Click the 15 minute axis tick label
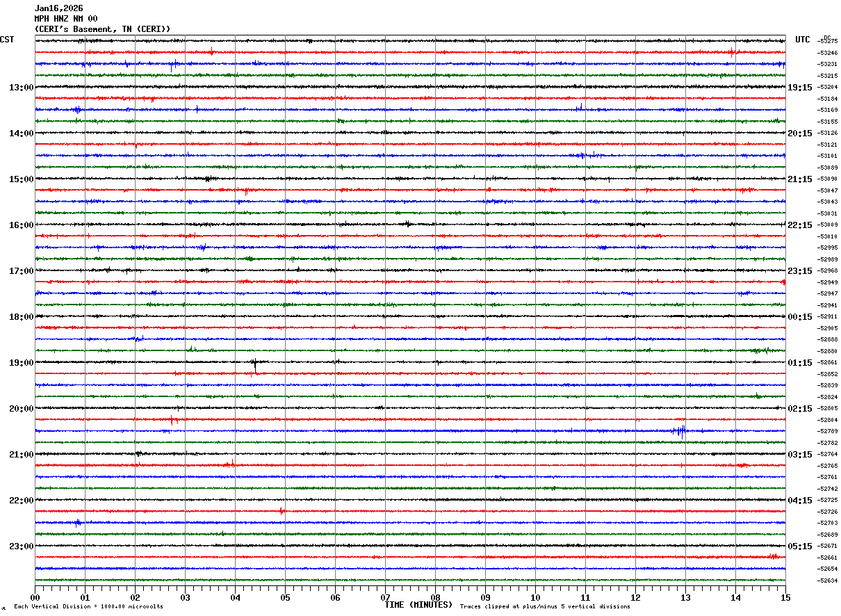The width and height of the screenshot is (841, 616). [x=785, y=597]
